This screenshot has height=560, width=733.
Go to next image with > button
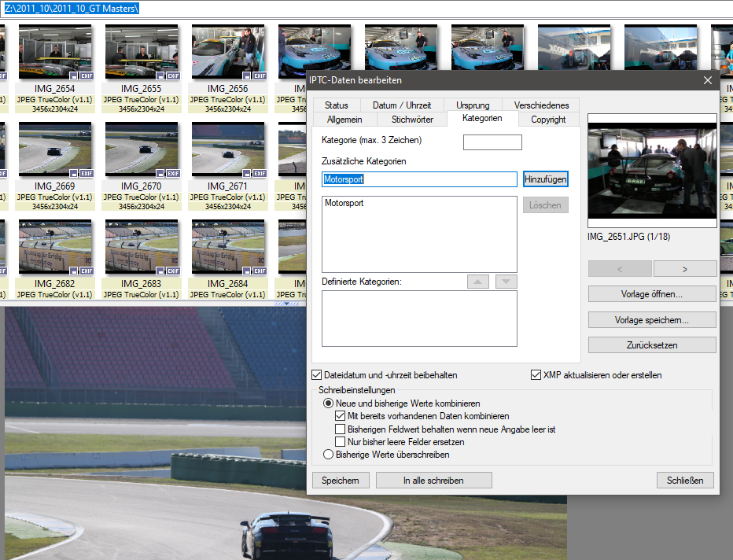point(684,268)
